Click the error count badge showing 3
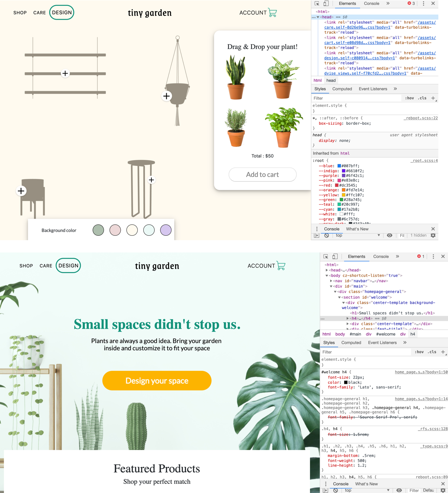 (x=411, y=3)
